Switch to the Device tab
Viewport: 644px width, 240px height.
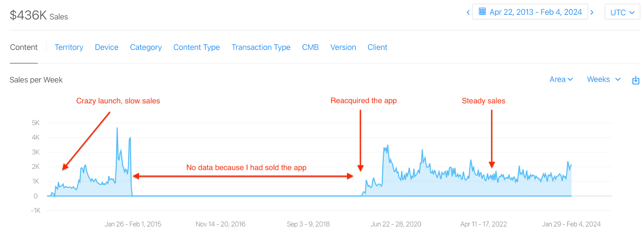point(107,47)
